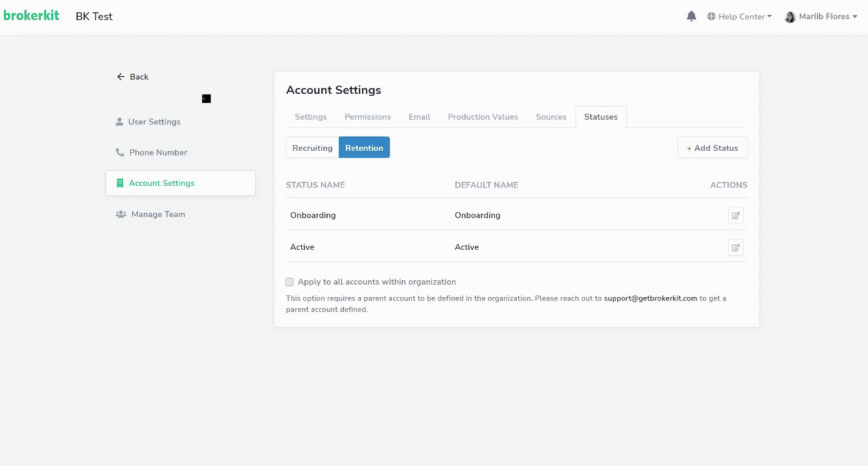Click the Marlib Flores profile picture
The image size is (868, 466).
point(790,16)
